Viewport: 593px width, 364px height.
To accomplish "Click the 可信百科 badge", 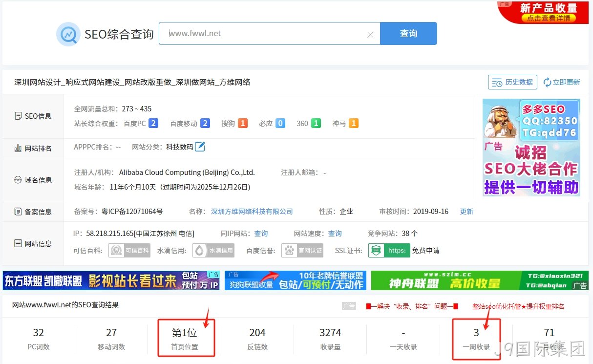I will click(129, 250).
